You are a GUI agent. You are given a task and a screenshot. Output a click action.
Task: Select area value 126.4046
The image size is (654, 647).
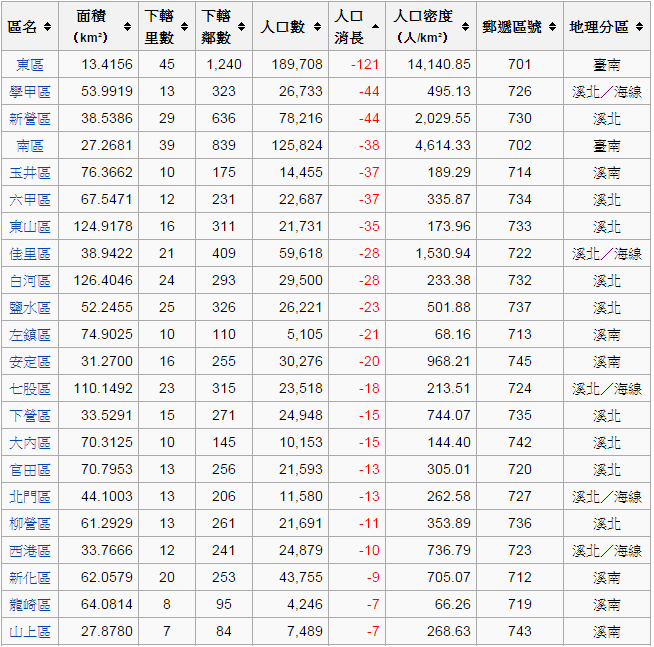(x=103, y=280)
